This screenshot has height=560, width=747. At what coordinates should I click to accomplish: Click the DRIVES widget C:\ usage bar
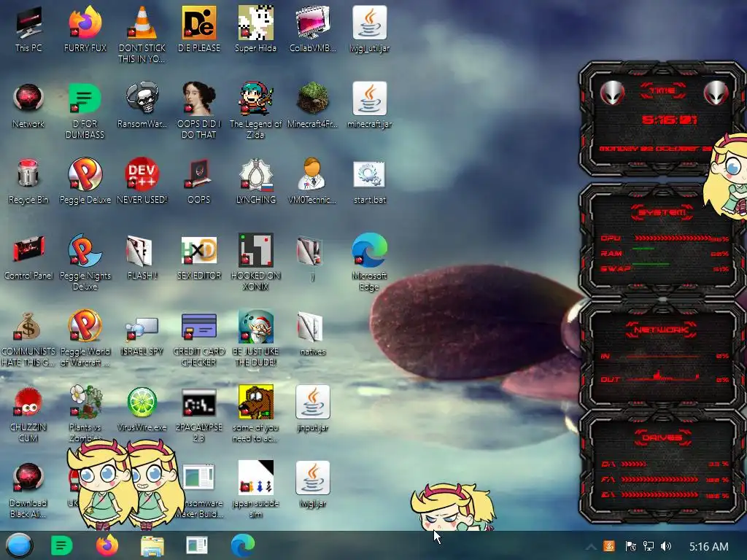pos(634,464)
